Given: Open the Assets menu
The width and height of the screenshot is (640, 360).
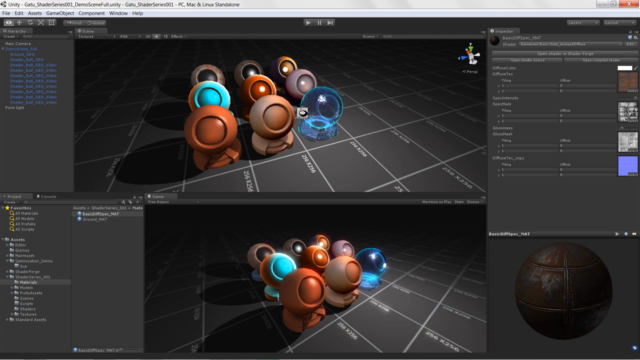Looking at the screenshot, I should [35, 13].
